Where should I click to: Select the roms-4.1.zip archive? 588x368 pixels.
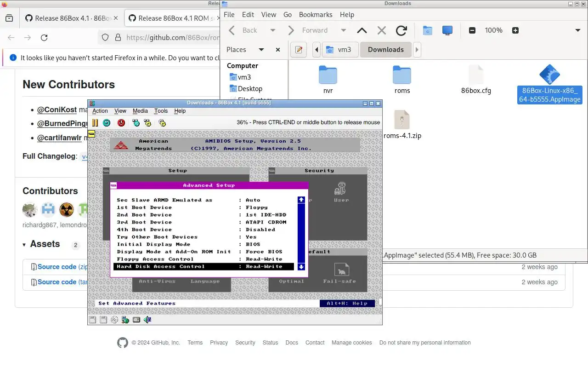pyautogui.click(x=402, y=125)
